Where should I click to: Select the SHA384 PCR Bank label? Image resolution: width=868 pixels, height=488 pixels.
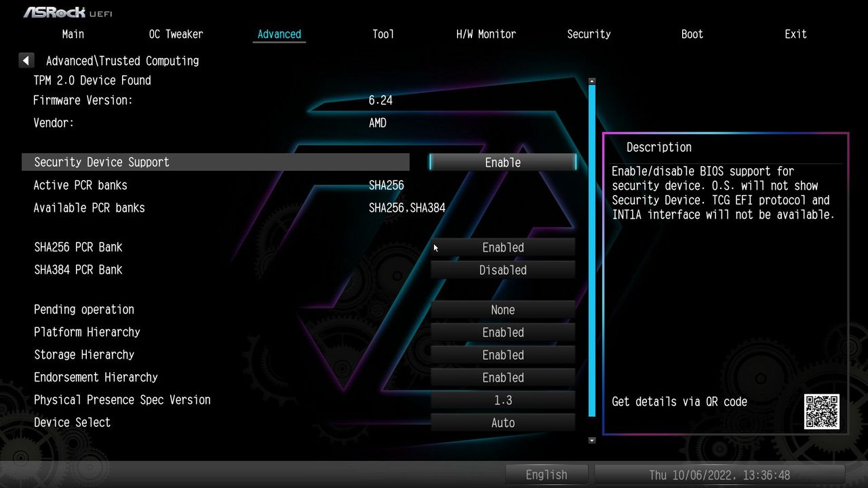(x=78, y=270)
